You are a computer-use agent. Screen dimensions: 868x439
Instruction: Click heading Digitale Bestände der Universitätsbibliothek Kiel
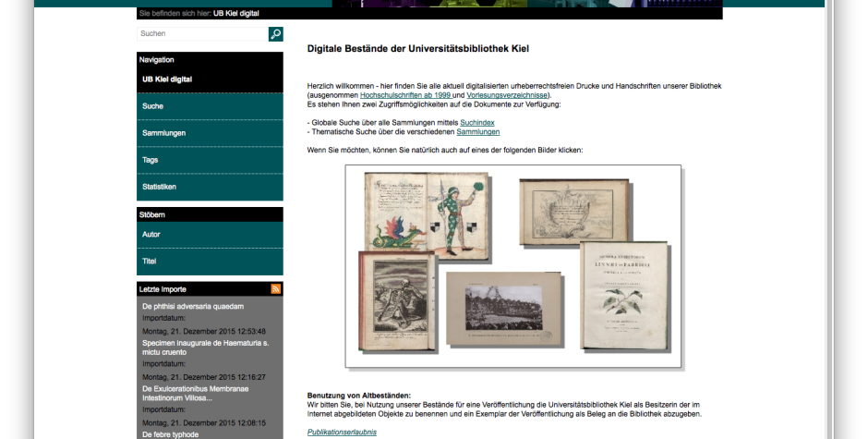[x=418, y=49]
